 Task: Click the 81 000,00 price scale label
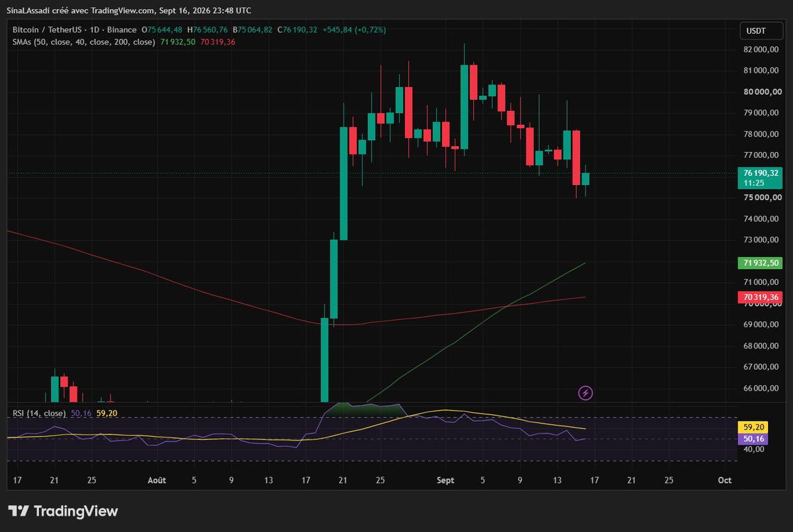tap(761, 71)
